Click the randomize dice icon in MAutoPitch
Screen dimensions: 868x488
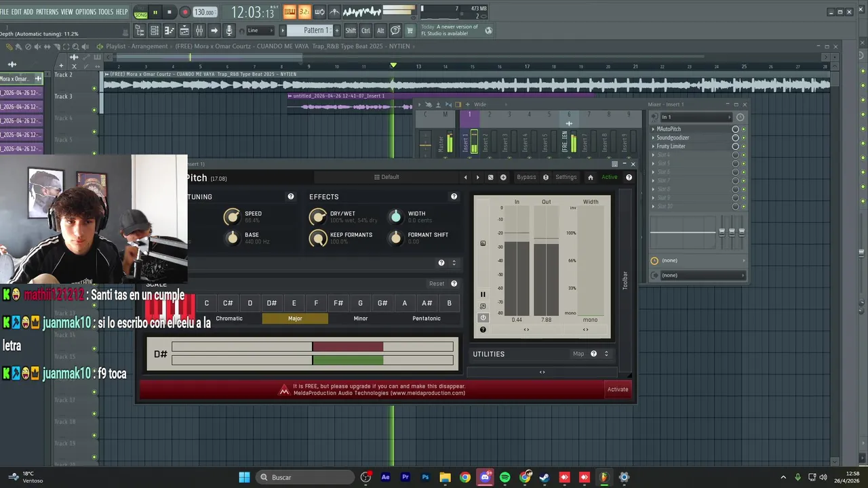click(x=490, y=178)
